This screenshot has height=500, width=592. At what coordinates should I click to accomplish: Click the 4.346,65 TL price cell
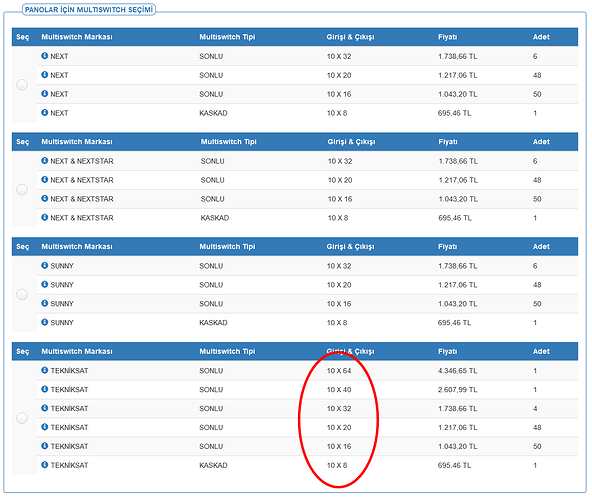pyautogui.click(x=458, y=371)
